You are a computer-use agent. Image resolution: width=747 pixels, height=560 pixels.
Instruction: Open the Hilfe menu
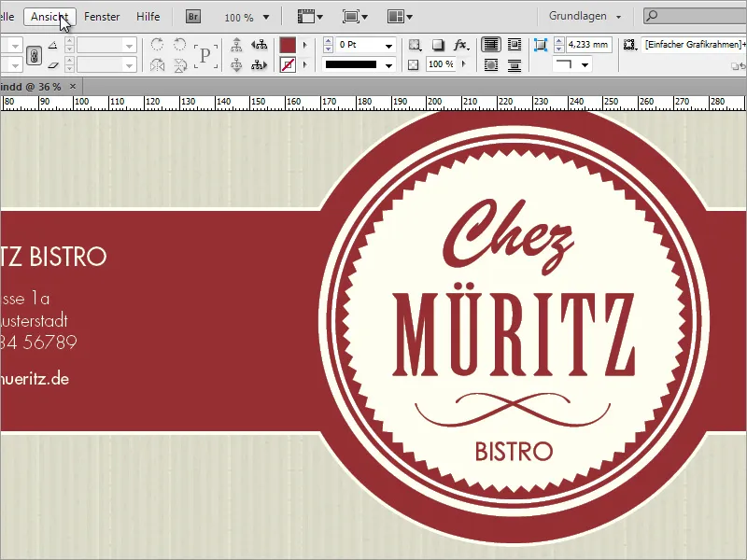pos(148,17)
